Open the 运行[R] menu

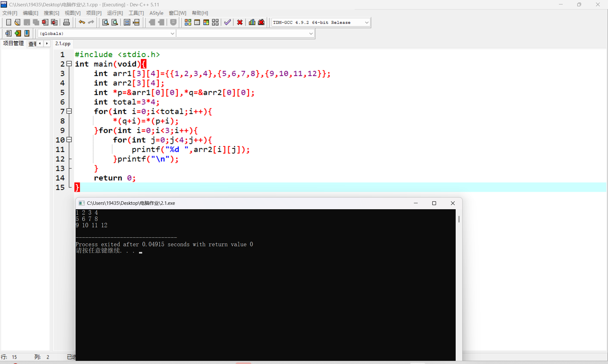pos(115,13)
